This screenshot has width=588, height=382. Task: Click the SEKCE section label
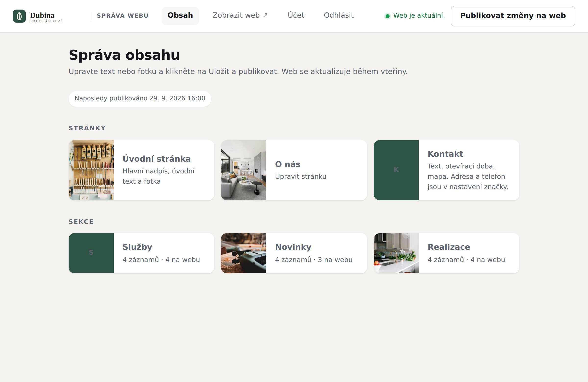[81, 222]
